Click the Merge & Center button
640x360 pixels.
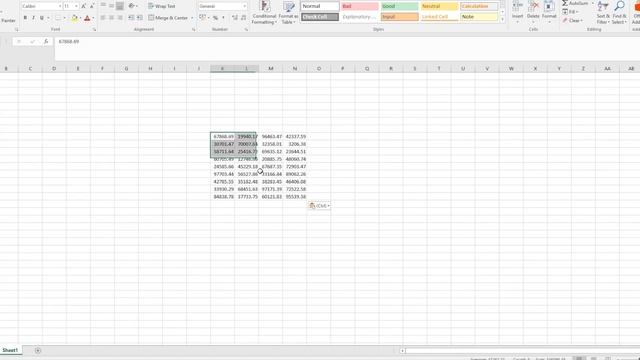[x=168, y=18]
